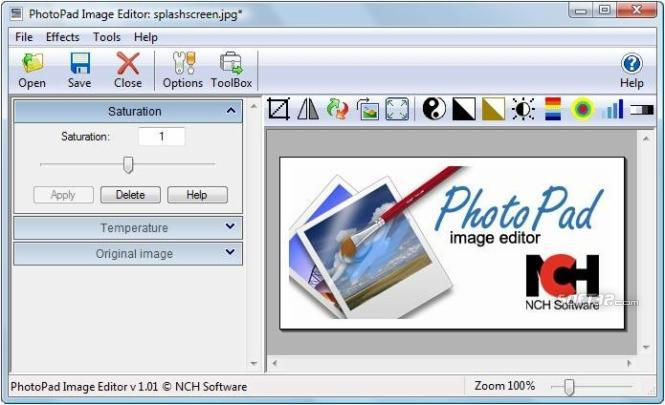Click the Saturation slider handle
Image resolution: width=665 pixels, height=405 pixels.
[x=128, y=165]
